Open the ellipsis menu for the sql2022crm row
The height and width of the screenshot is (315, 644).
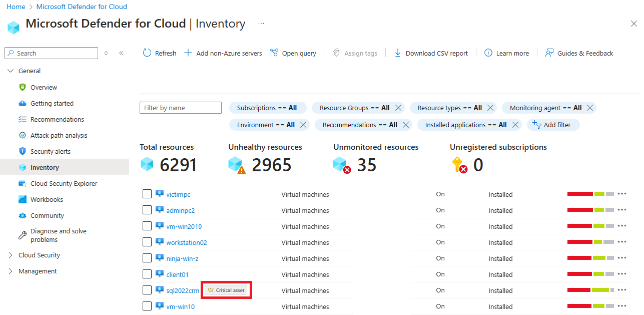[622, 290]
